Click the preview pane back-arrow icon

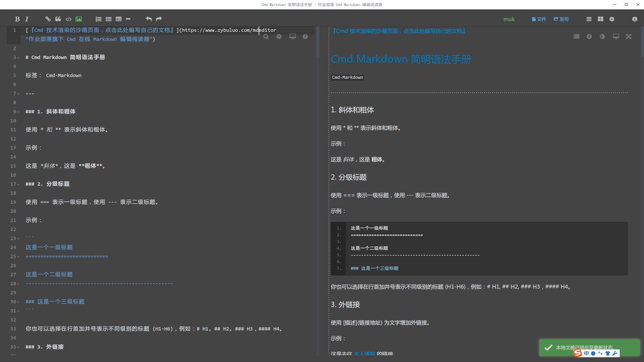pos(589,37)
